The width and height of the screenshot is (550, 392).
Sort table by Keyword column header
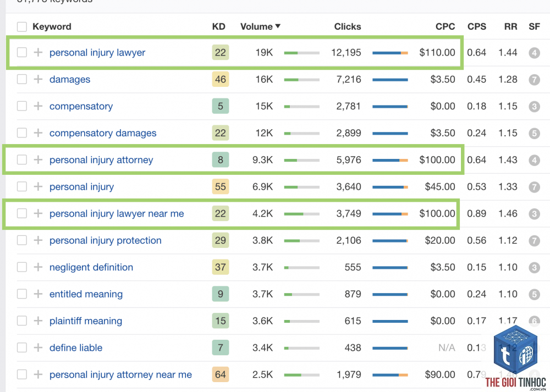pos(52,26)
